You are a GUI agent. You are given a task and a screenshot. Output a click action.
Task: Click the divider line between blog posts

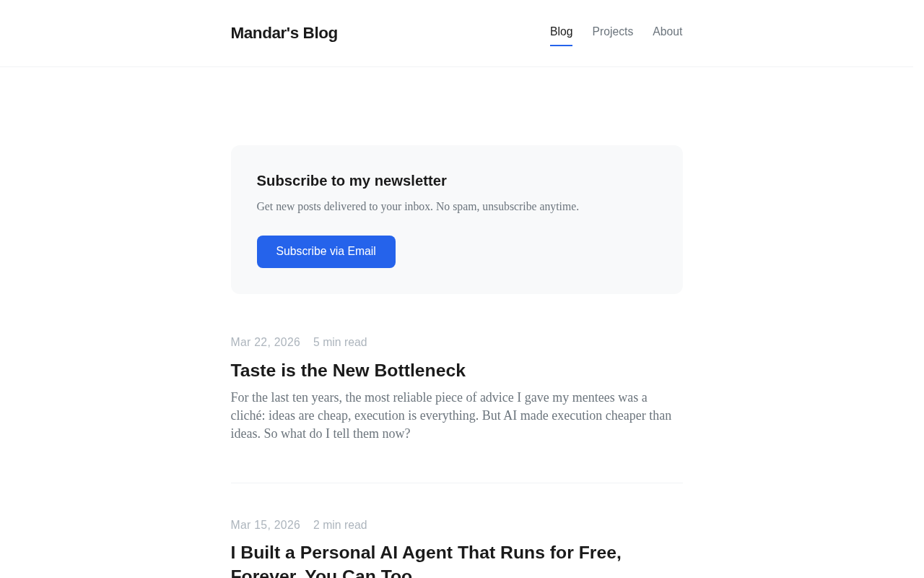point(456,483)
